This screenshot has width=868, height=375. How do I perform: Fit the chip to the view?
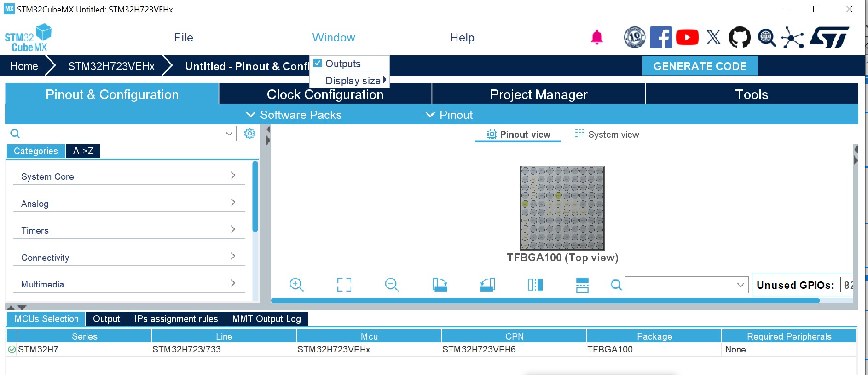pos(344,285)
